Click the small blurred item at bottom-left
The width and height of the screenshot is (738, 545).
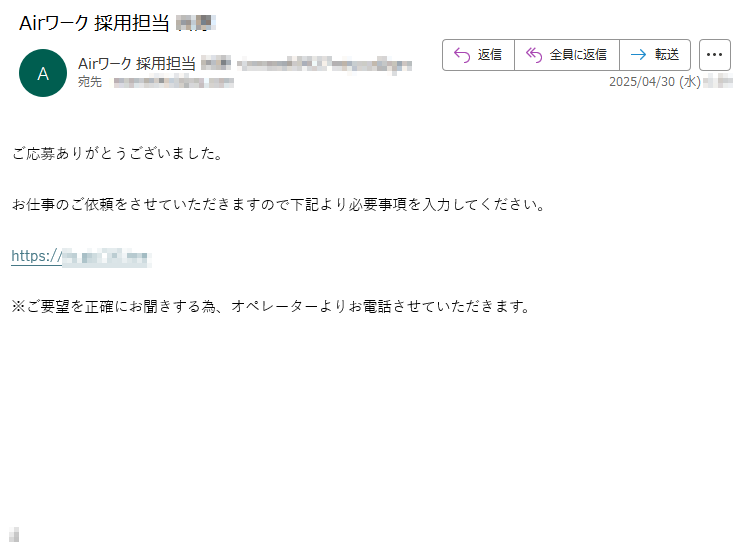(14, 535)
